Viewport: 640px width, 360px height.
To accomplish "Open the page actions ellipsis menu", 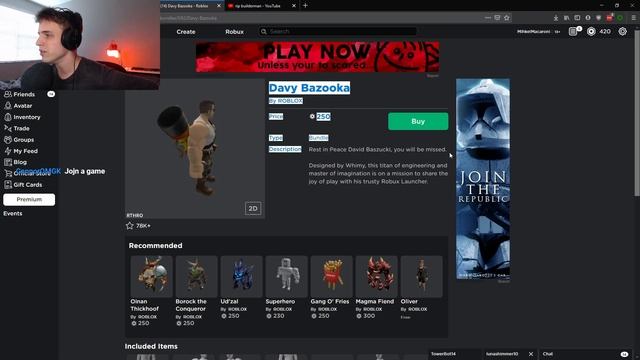I will coord(488,18).
